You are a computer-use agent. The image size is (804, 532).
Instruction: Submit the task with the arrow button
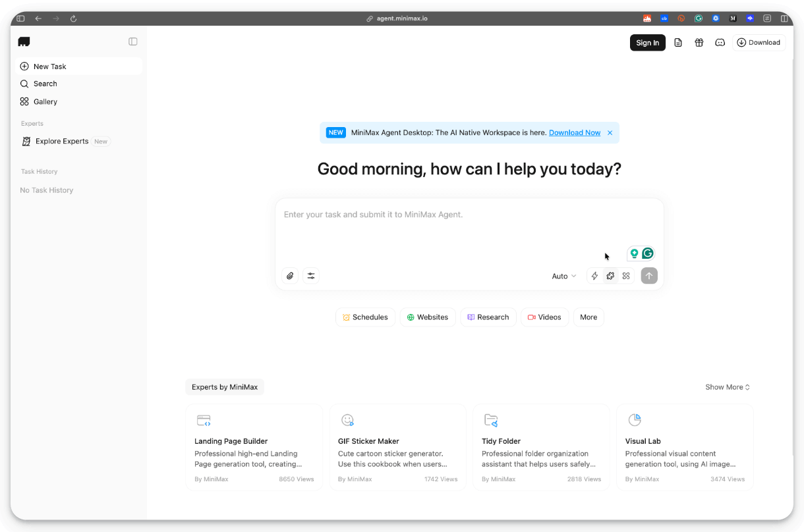tap(649, 276)
